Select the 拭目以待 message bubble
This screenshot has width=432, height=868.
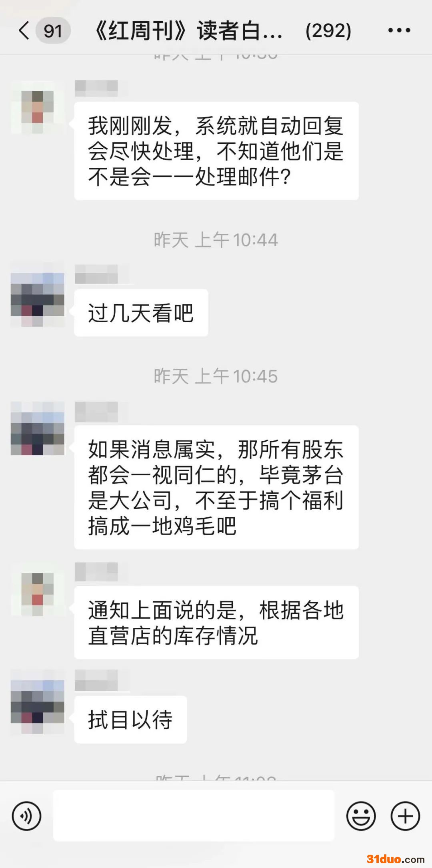[x=130, y=719]
